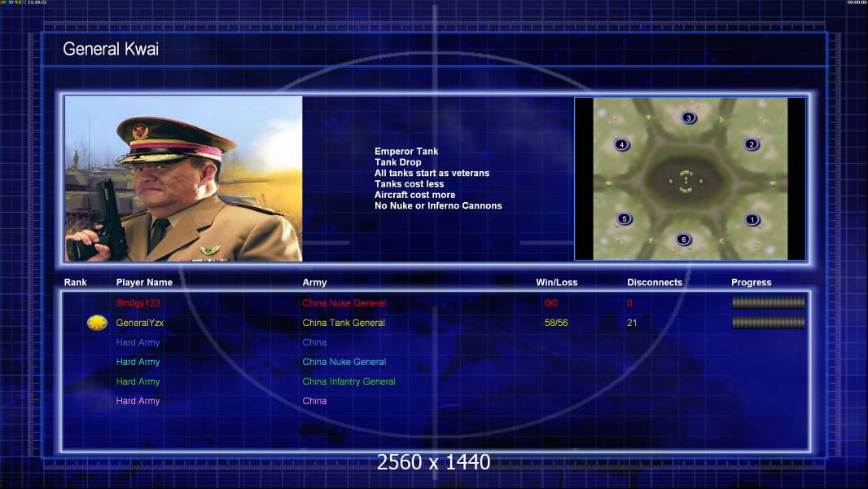Click the 58/56 win/loss value
This screenshot has height=489, width=868.
pos(556,323)
